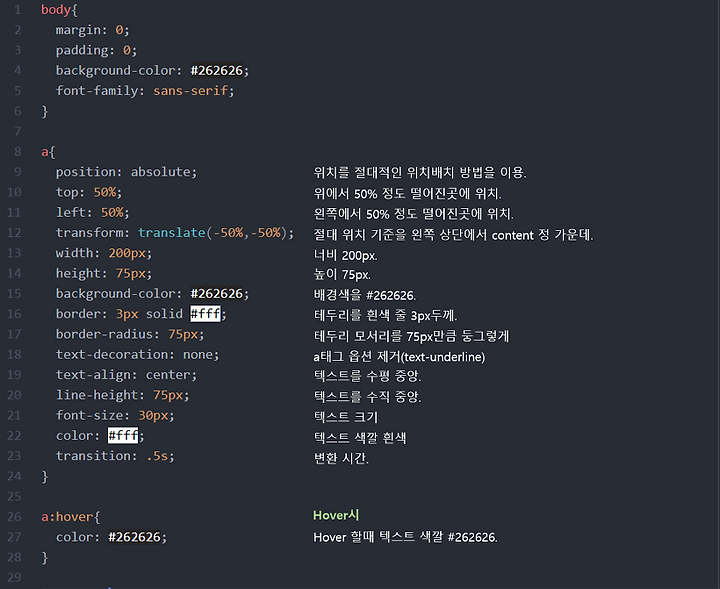Screen dimensions: 720x589
Task: Click 'position: absolute;' declaration
Action: [x=126, y=172]
